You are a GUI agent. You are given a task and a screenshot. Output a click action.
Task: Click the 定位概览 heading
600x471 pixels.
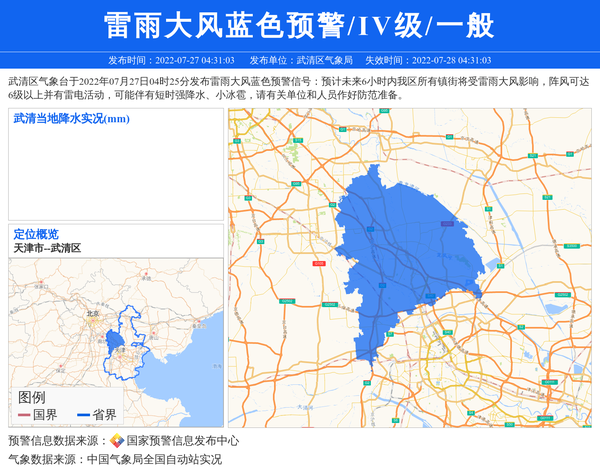pos(36,233)
